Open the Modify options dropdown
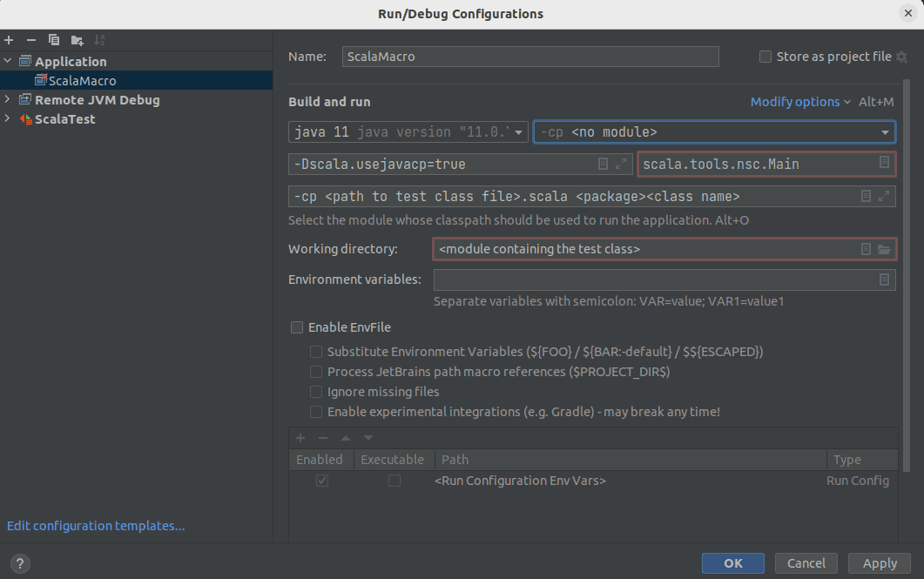 click(x=800, y=102)
